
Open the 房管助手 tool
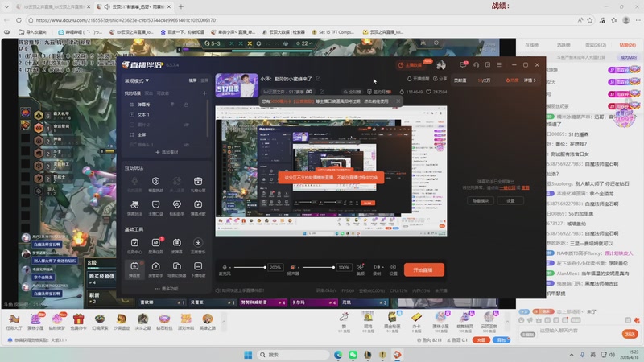coord(155,269)
